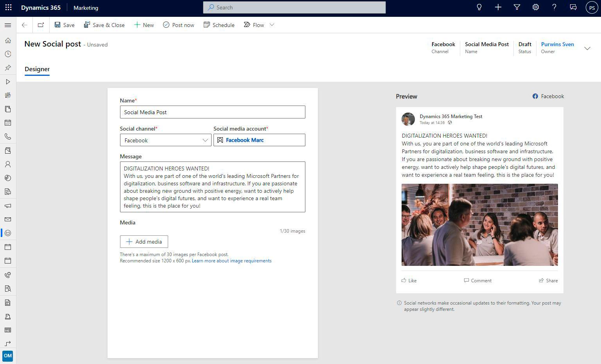Click Post now

tap(178, 25)
